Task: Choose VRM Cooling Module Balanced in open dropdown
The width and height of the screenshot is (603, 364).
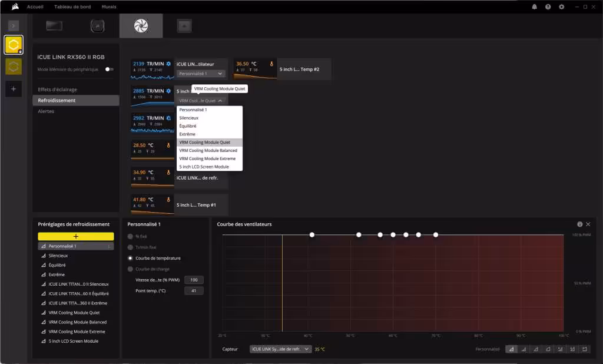Action: (x=210, y=150)
